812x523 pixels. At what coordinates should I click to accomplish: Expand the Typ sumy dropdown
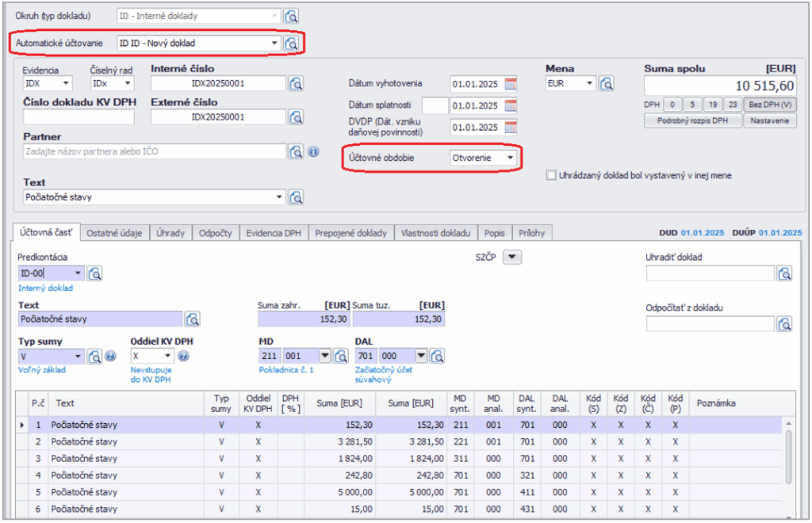click(78, 356)
